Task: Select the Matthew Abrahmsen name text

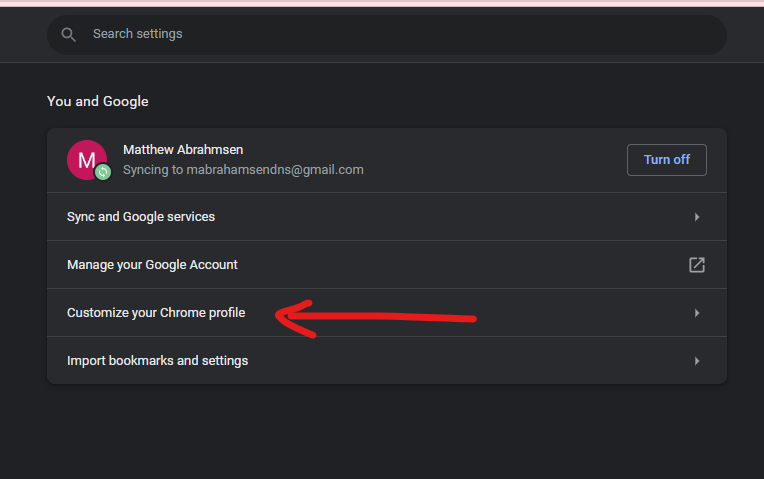Action: [x=183, y=150]
